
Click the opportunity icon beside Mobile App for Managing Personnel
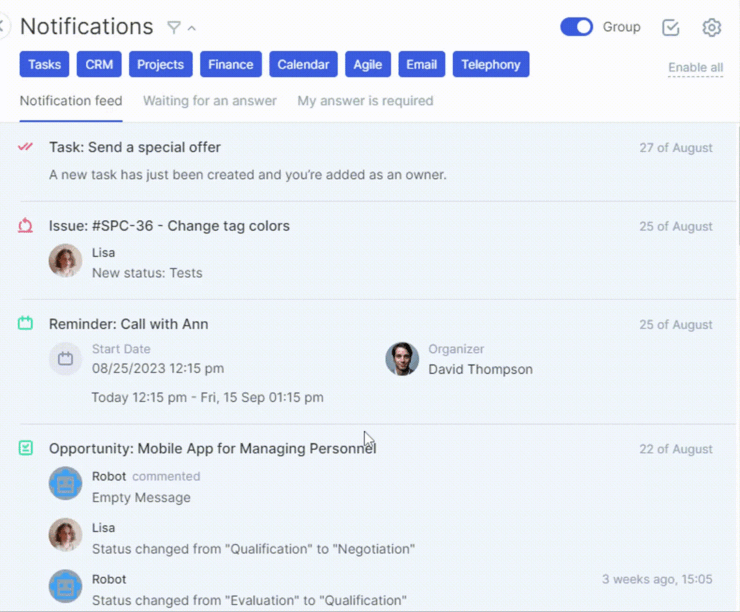pyautogui.click(x=25, y=448)
